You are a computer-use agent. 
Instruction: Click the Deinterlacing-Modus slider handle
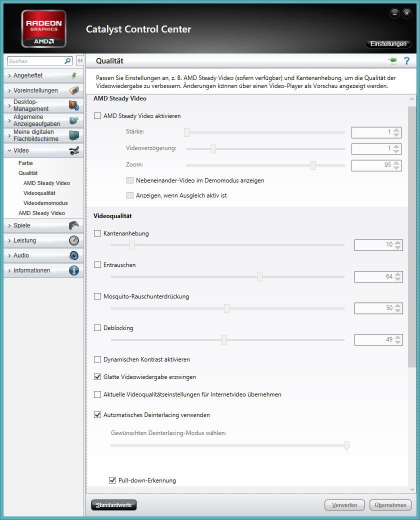coord(346,445)
